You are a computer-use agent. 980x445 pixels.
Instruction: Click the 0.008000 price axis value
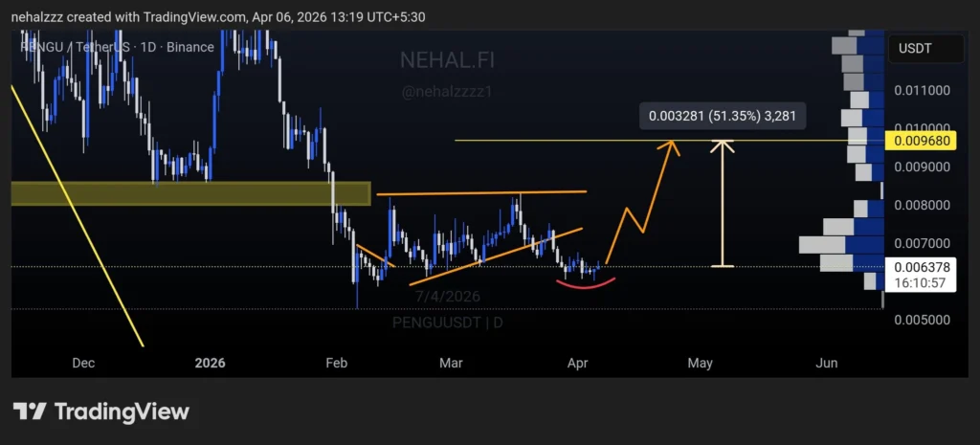point(922,205)
